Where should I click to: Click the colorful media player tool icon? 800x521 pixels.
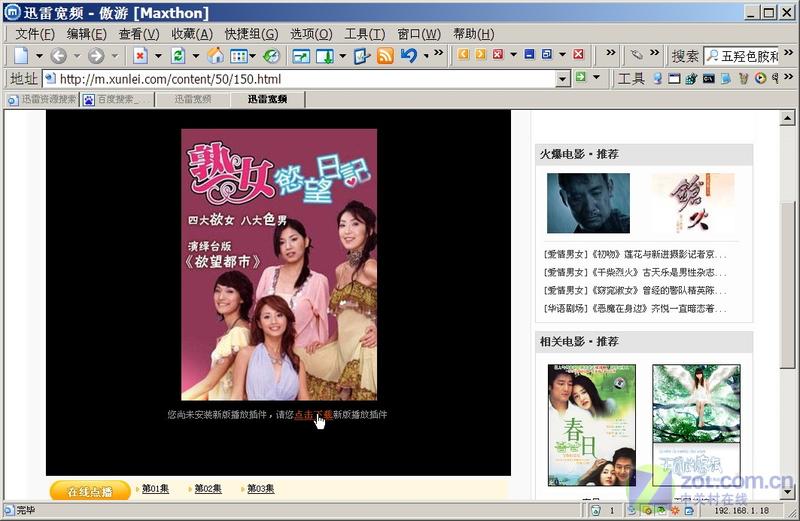[x=760, y=79]
